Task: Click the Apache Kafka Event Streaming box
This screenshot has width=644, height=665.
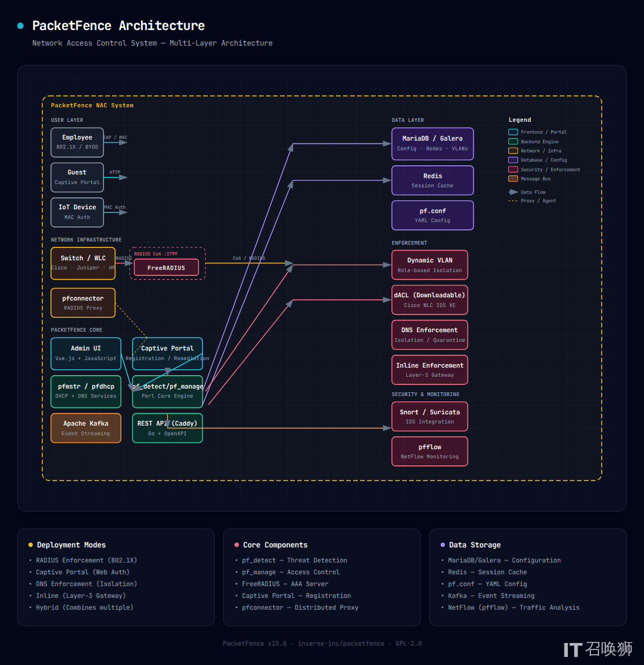Action: click(86, 428)
